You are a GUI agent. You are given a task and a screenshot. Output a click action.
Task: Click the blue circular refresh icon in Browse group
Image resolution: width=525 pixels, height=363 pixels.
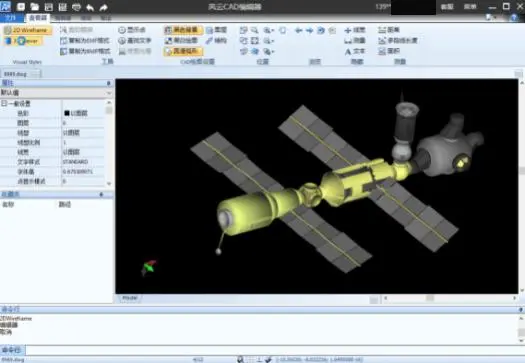pyautogui.click(x=321, y=30)
